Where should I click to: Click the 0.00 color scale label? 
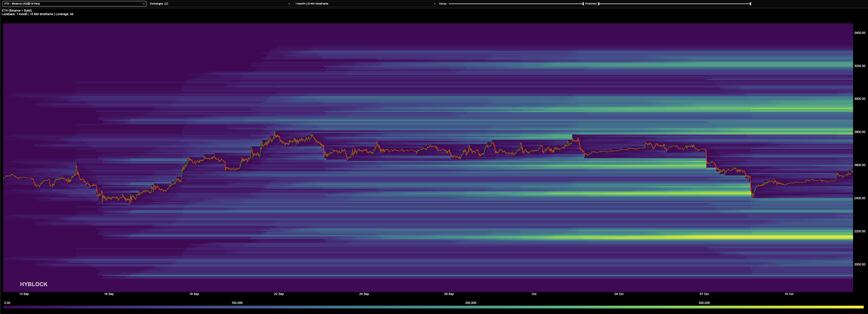coord(7,303)
